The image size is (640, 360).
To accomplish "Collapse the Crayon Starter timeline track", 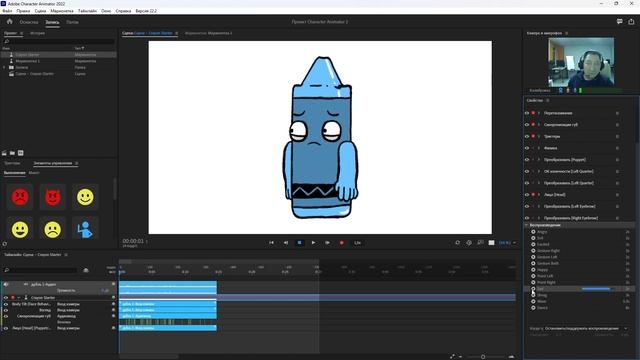I will coord(19,298).
